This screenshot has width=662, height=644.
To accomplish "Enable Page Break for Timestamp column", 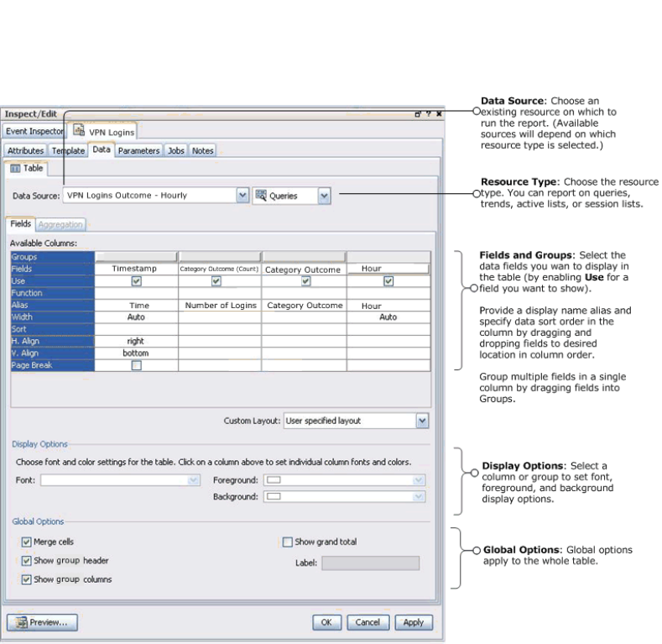I will point(137,365).
